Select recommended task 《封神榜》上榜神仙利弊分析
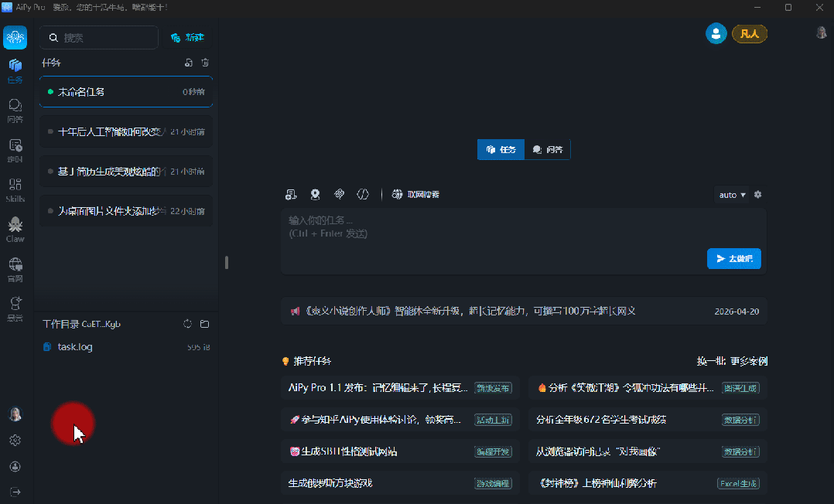This screenshot has width=834, height=504. point(648,483)
